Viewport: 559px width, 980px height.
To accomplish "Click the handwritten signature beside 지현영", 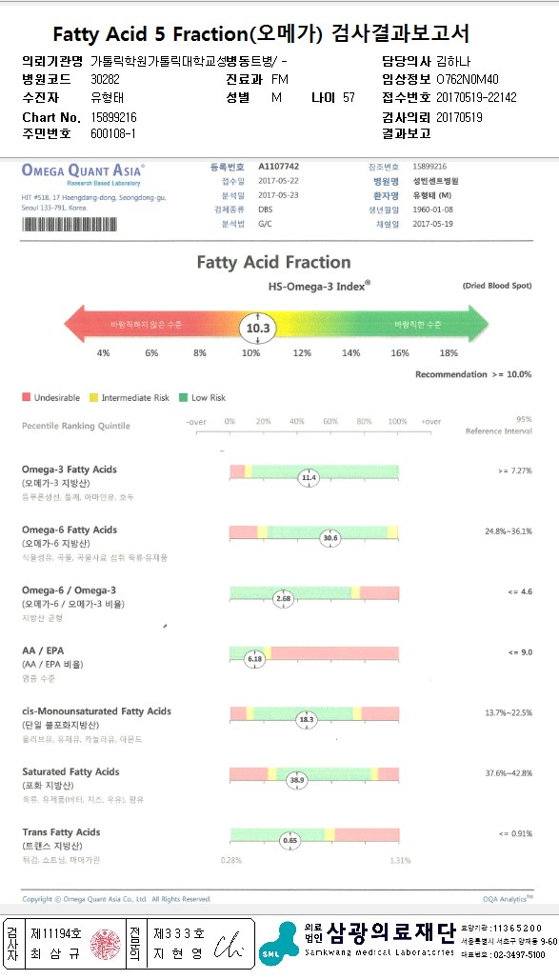I will 229,945.
